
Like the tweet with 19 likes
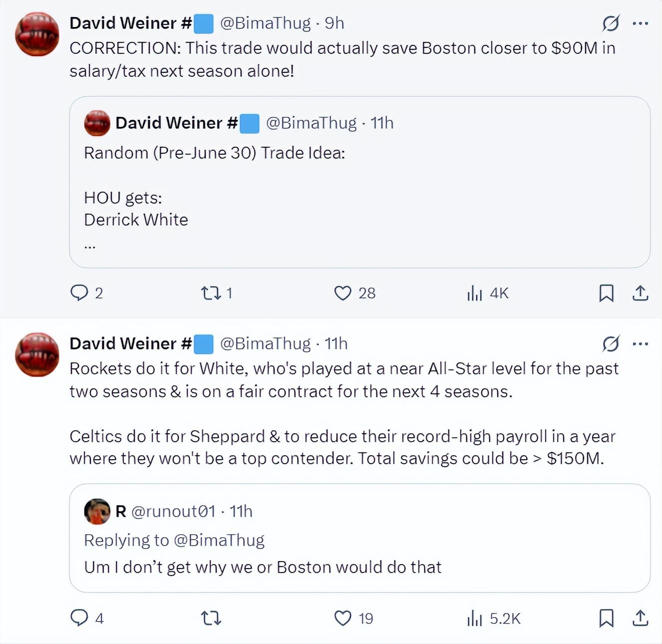(x=342, y=619)
